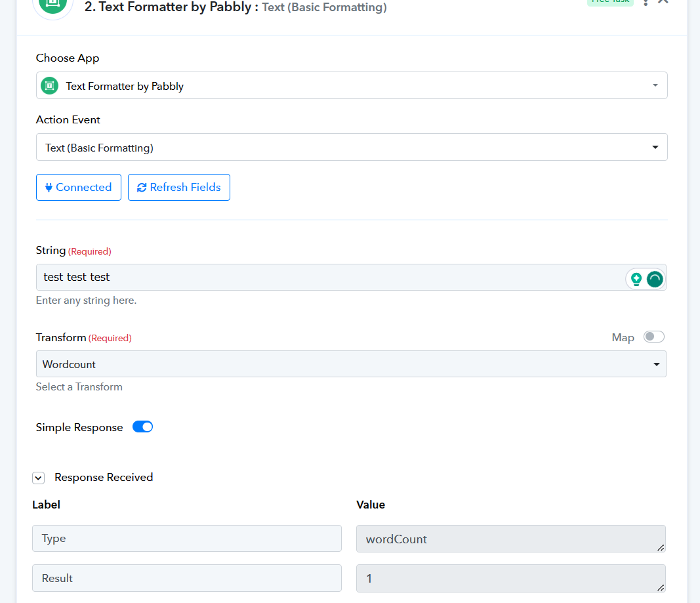
Task: Click the 'Enter any string here.' hint text
Action: point(86,301)
